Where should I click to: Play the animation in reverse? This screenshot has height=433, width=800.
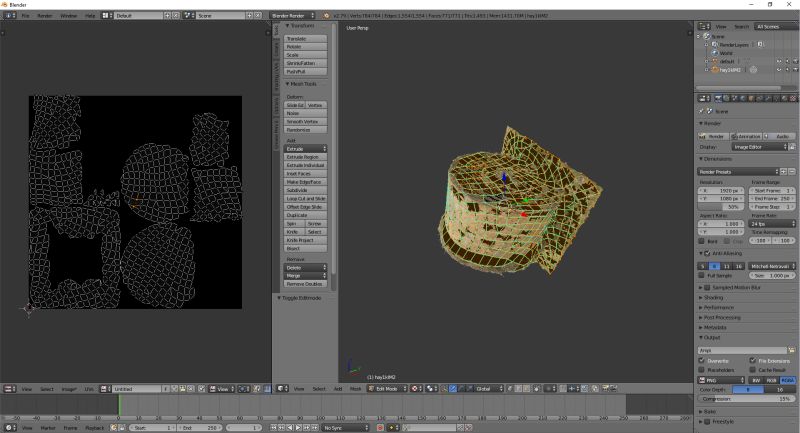(x=290, y=427)
